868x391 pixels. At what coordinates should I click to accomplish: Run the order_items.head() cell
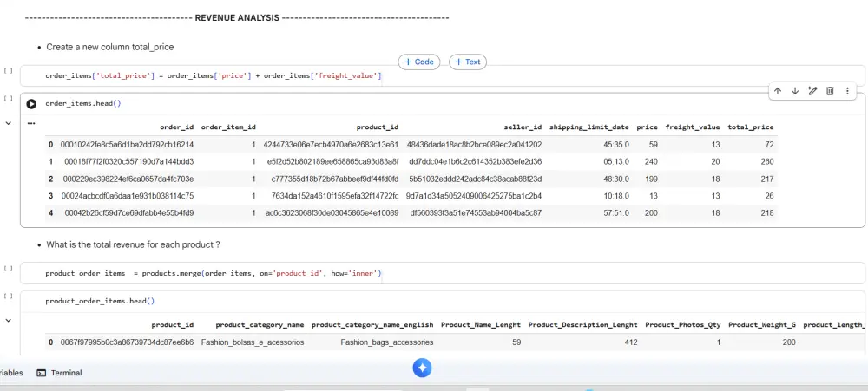[x=31, y=103]
